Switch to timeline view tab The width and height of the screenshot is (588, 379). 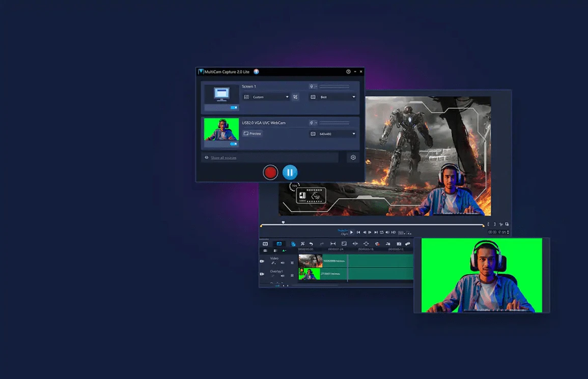click(x=279, y=244)
